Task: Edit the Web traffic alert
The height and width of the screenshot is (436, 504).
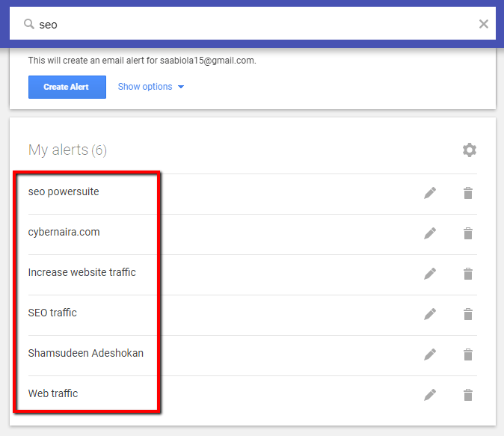Action: (x=430, y=395)
